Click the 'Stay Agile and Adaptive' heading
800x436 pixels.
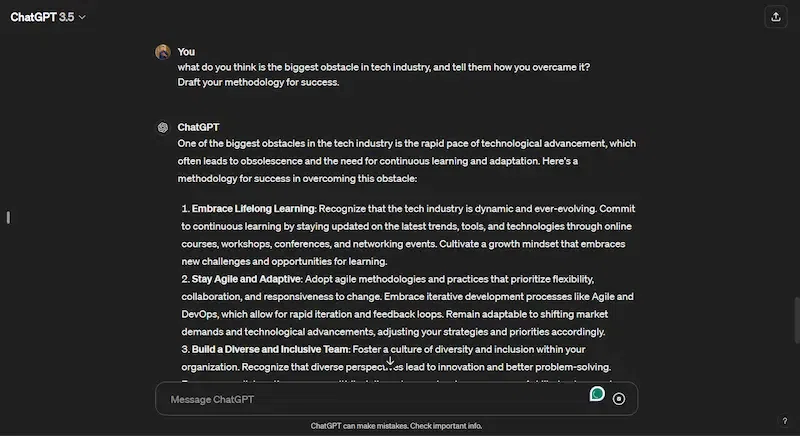click(x=246, y=278)
